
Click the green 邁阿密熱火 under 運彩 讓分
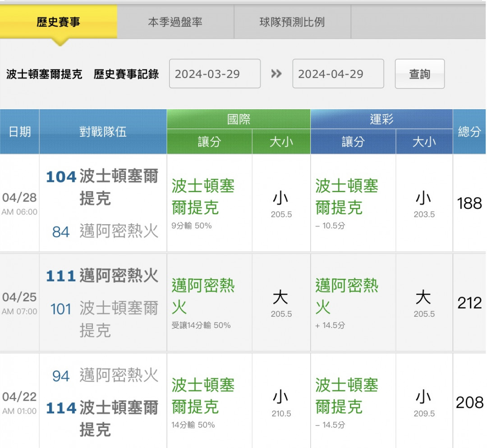pos(347,296)
